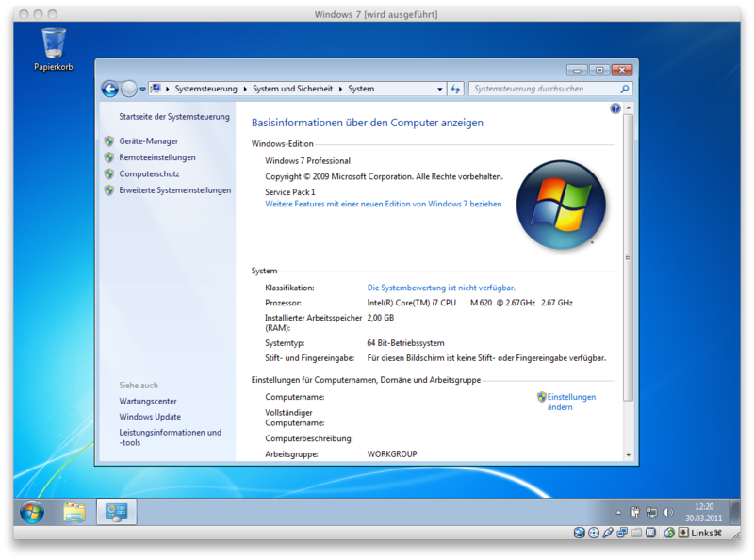Image resolution: width=754 pixels, height=560 pixels.
Task: Open Erweiterte Systemeinstellungen
Action: coord(175,190)
